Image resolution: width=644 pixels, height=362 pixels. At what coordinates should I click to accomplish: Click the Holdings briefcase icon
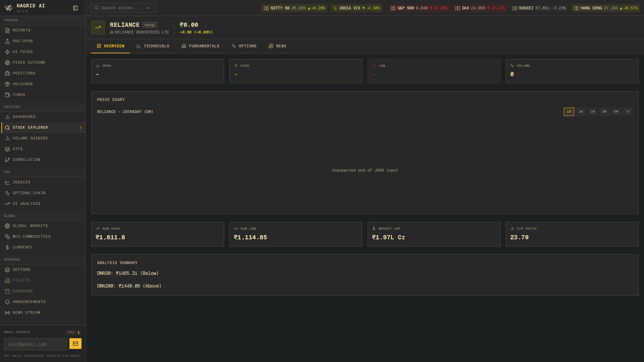[x=7, y=84]
